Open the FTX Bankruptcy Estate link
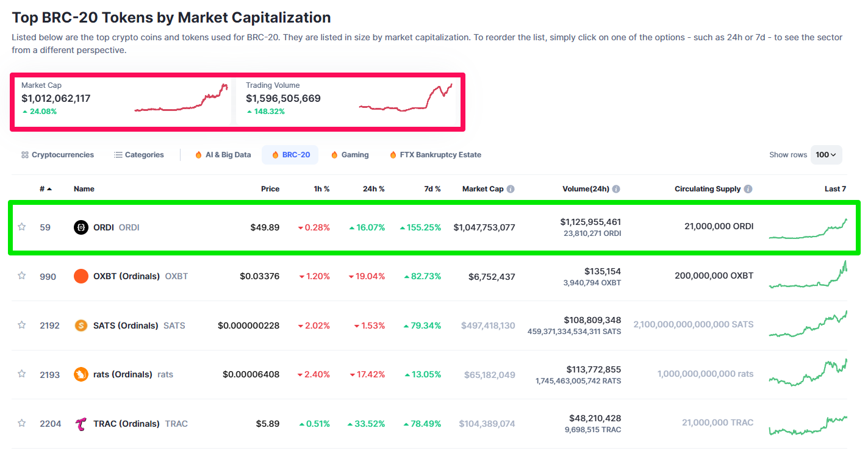868x456 pixels. (x=435, y=155)
